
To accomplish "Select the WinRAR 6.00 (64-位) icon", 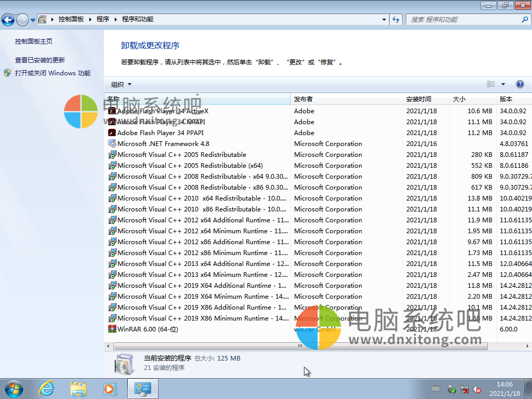I will [x=112, y=329].
